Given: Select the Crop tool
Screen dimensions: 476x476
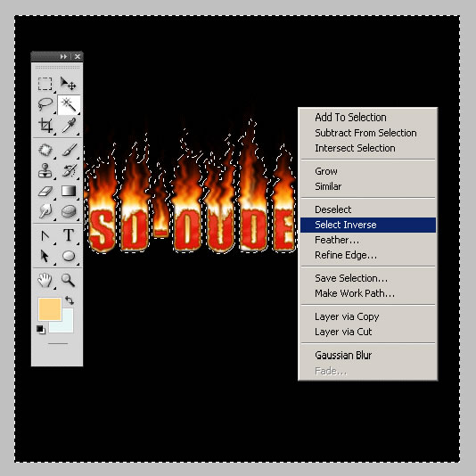Looking at the screenshot, I should (45, 125).
